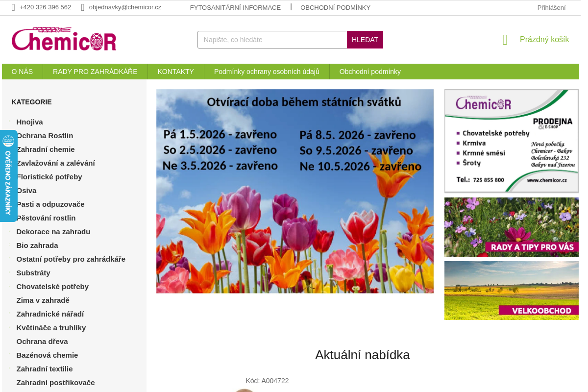Open Podmínky ochrany osobních údajů
Image resolution: width=588 pixels, height=392 pixels.
click(x=267, y=71)
